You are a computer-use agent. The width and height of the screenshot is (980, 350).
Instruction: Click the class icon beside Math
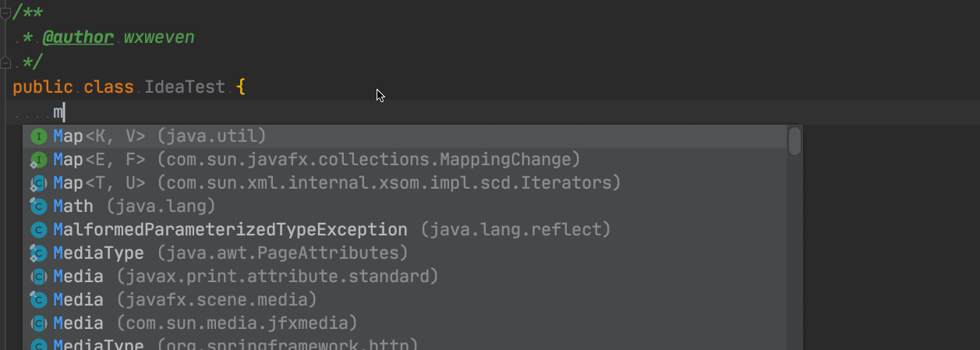point(38,207)
